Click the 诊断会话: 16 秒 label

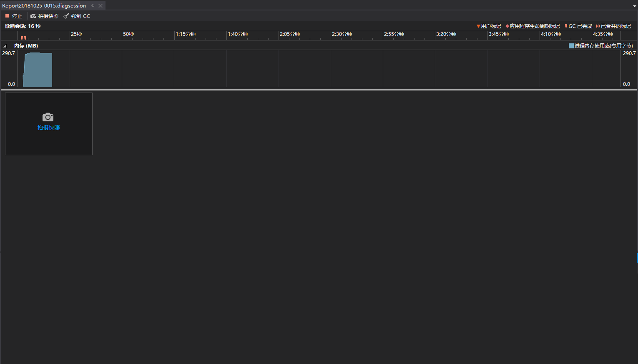click(x=23, y=26)
